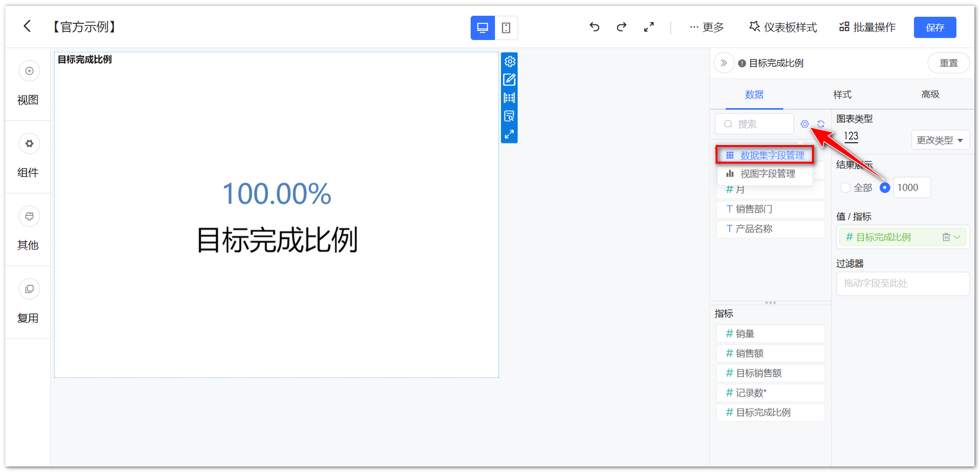This screenshot has width=980, height=472.
Task: Open the 更改类型 dropdown
Action: (940, 140)
